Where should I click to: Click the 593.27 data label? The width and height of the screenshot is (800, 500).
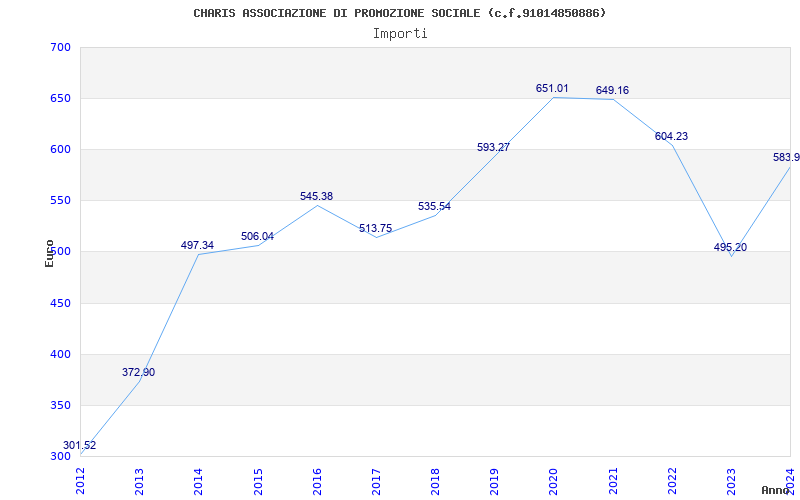[x=493, y=147]
